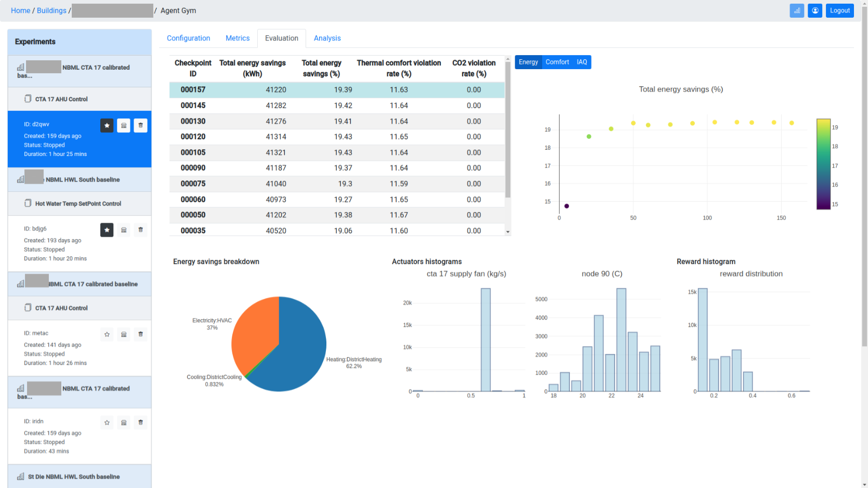The width and height of the screenshot is (868, 488).
Task: Unstar the favorited experiment d2qwv
Action: coord(107,125)
